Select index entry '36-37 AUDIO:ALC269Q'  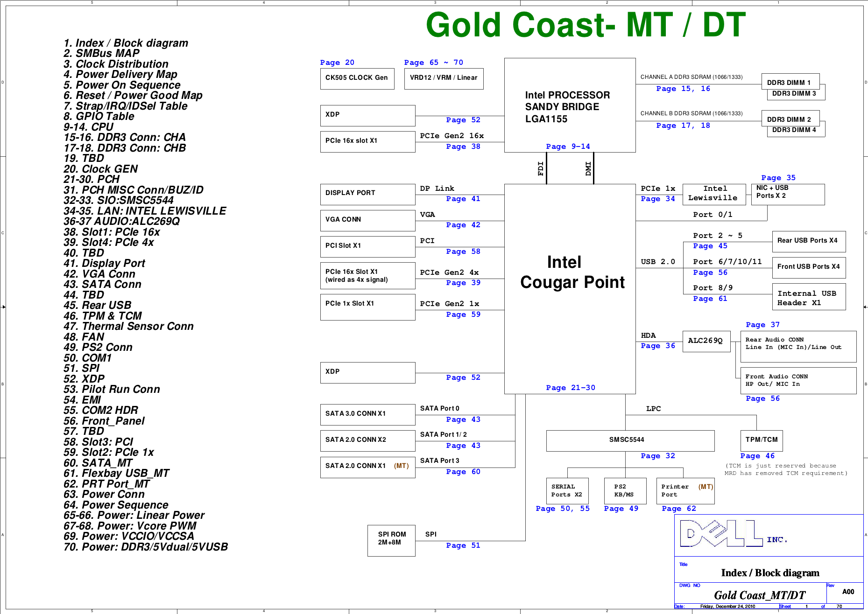121,222
